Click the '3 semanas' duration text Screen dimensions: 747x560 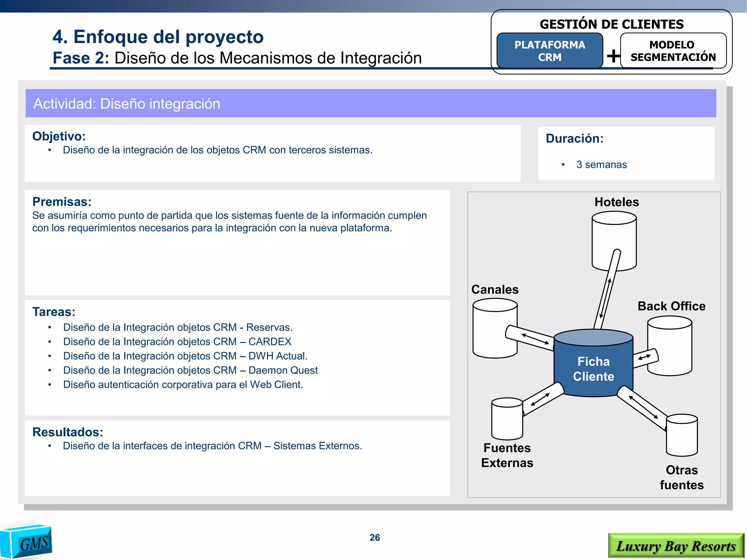click(601, 165)
